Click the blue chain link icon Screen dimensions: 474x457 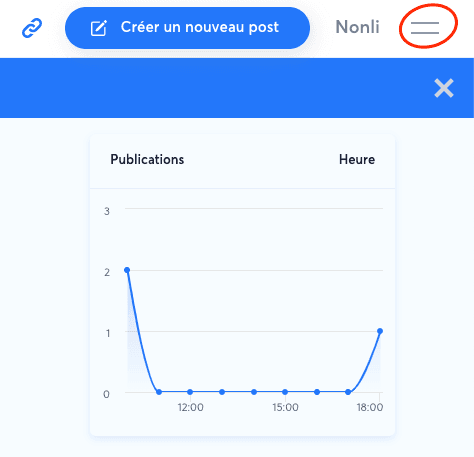(32, 28)
